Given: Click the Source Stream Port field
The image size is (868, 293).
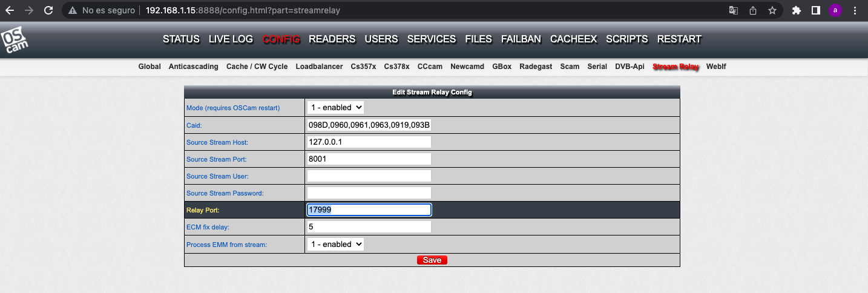Looking at the screenshot, I should 369,159.
